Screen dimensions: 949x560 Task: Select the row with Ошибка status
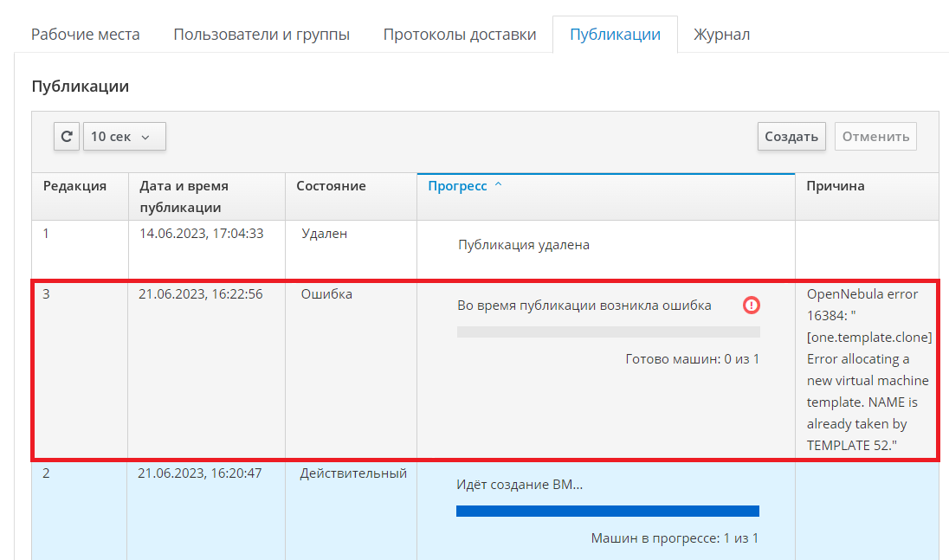326,294
